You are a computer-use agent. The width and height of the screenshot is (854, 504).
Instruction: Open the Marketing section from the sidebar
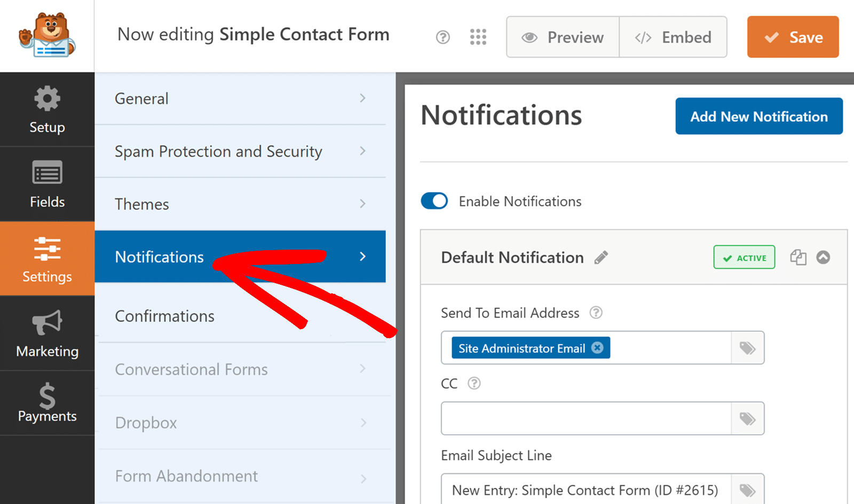[47, 333]
